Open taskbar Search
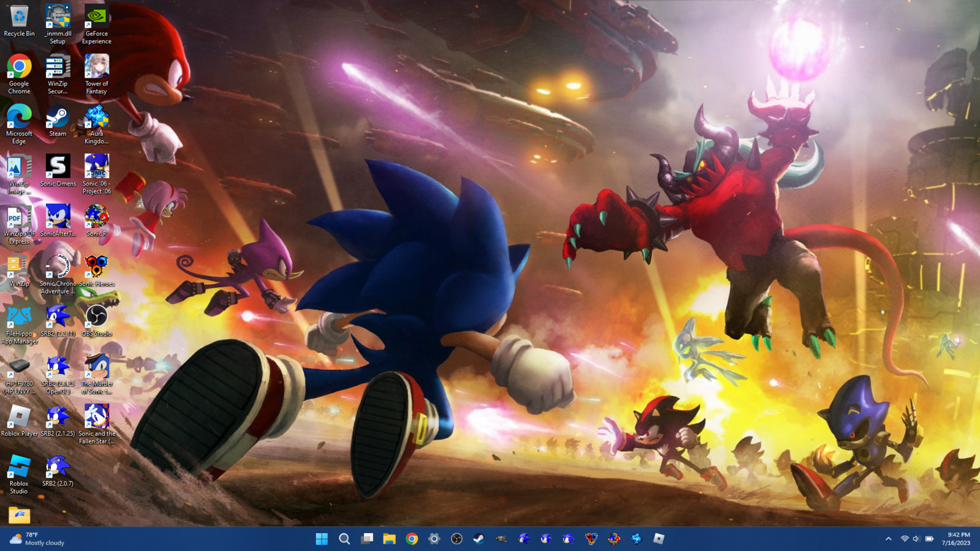The width and height of the screenshot is (980, 551). (x=344, y=539)
